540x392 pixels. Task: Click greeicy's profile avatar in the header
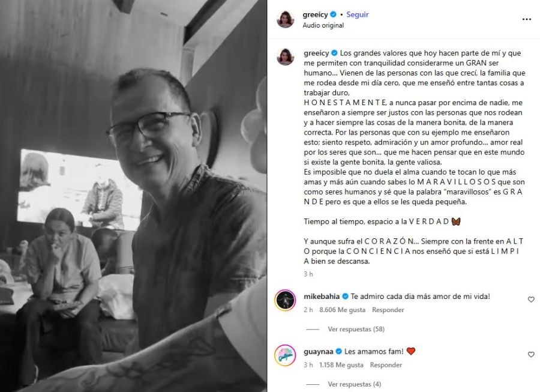285,19
